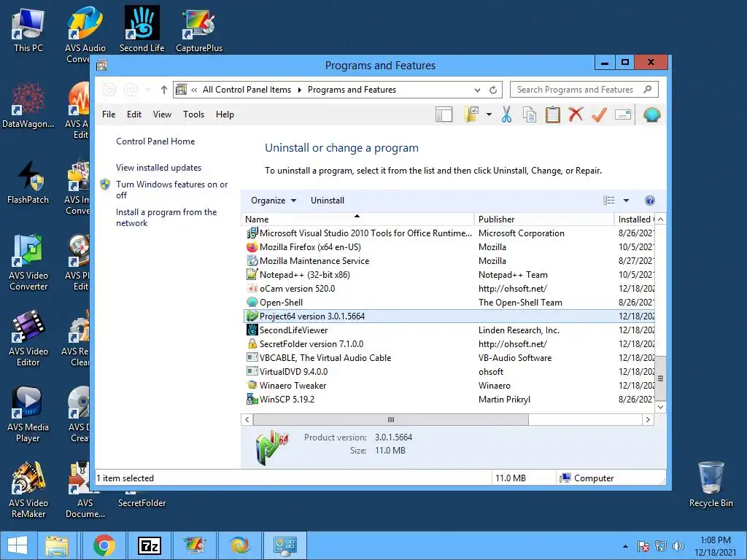747x560 pixels.
Task: Open the Edit menu
Action: click(134, 114)
